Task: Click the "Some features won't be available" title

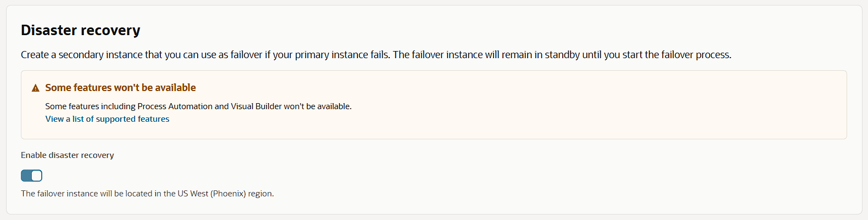Action: tap(120, 88)
